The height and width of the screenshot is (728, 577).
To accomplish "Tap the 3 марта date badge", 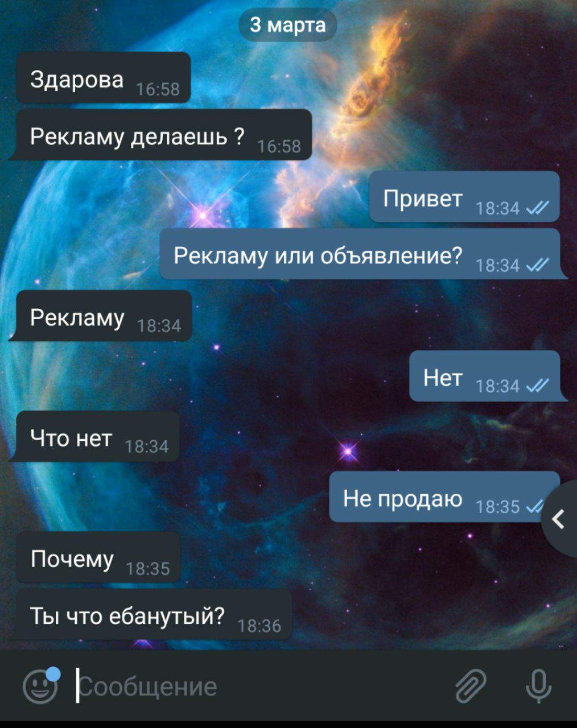I will pos(288,25).
